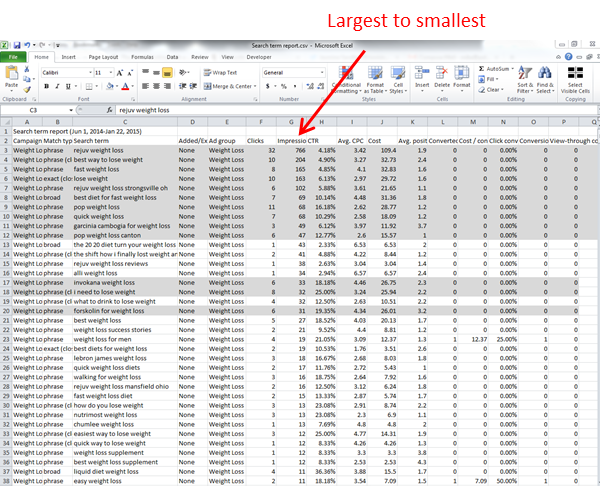The height and width of the screenshot is (486, 600).
Task: Click the Fill button in Editing group
Action: (x=488, y=79)
